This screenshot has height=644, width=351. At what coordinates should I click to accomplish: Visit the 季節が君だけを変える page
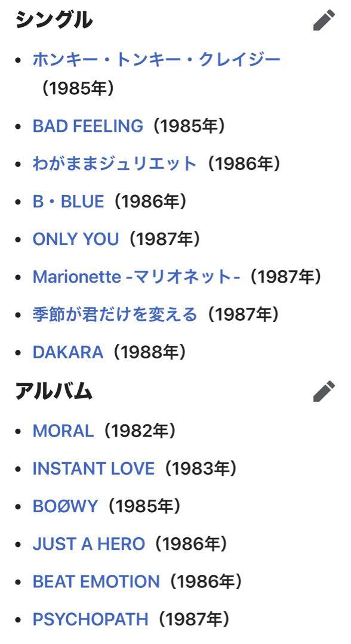pos(115,315)
